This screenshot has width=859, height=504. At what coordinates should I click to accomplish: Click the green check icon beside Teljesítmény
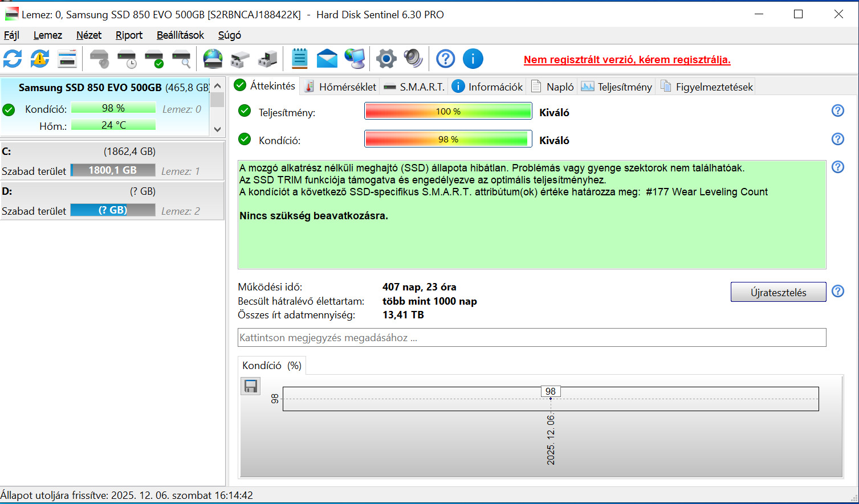245,111
